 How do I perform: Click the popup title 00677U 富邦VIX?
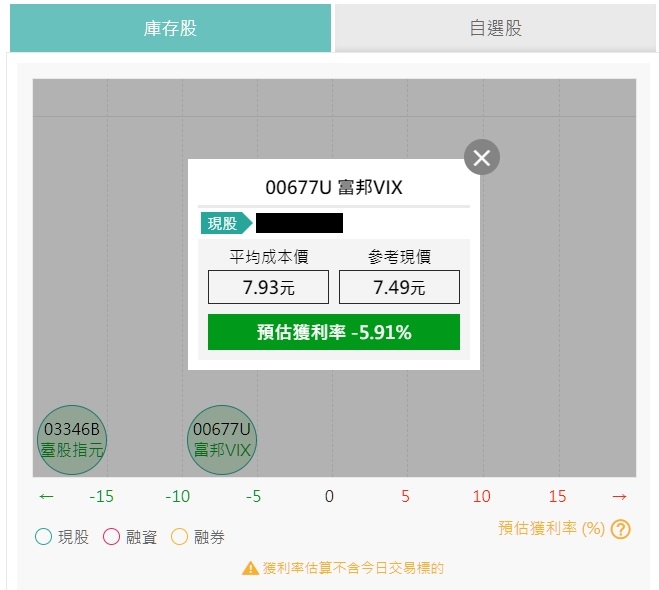(x=334, y=187)
